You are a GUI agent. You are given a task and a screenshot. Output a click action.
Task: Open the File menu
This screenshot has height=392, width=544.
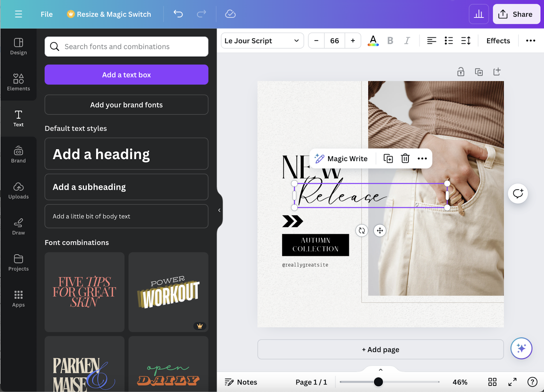point(46,14)
